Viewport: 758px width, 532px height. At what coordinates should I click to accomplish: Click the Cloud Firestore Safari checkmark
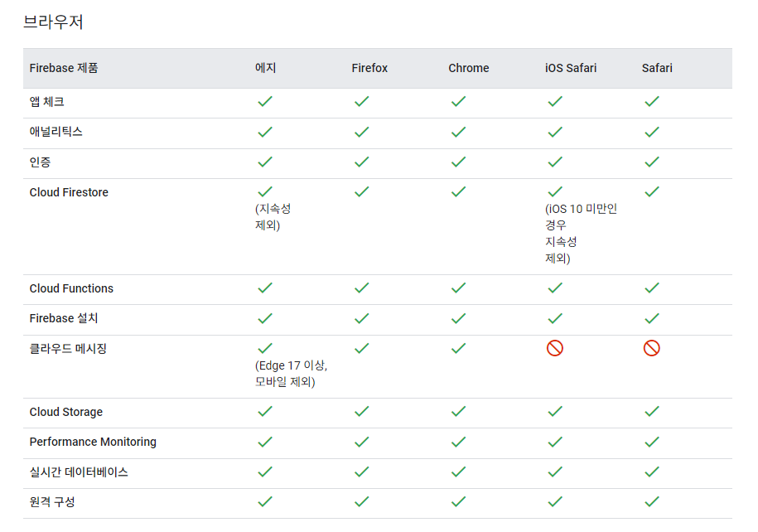[652, 192]
